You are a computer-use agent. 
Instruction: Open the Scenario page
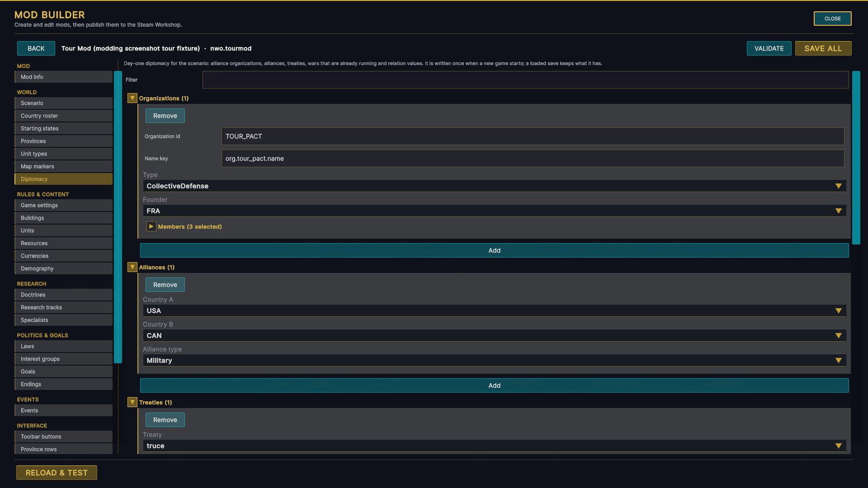point(63,103)
